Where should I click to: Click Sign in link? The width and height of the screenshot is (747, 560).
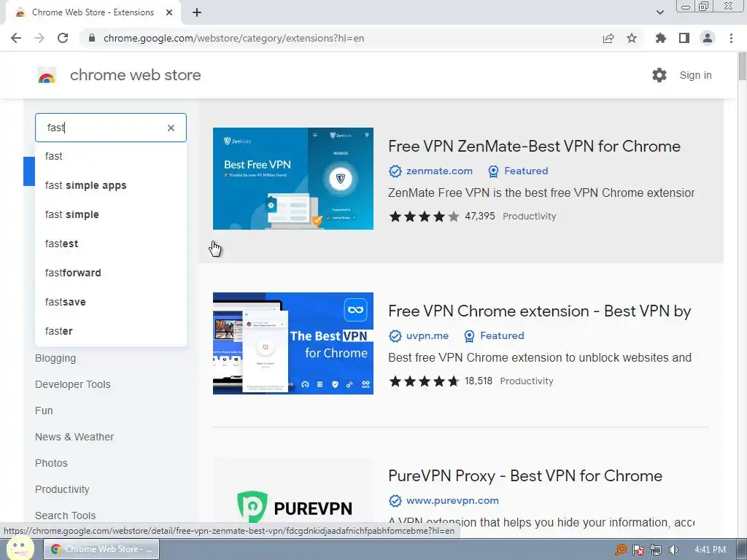695,75
